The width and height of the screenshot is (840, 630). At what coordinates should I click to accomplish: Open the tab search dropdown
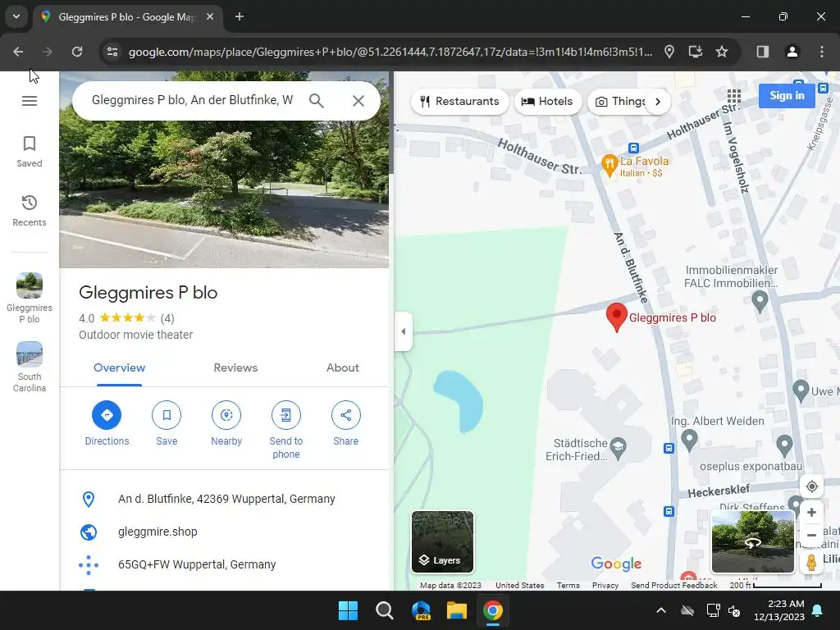point(16,16)
